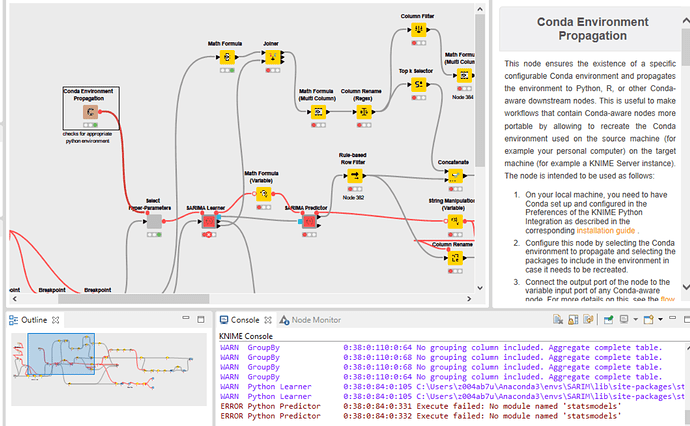Select the Top k Selector node
690x426 pixels.
pos(418,84)
